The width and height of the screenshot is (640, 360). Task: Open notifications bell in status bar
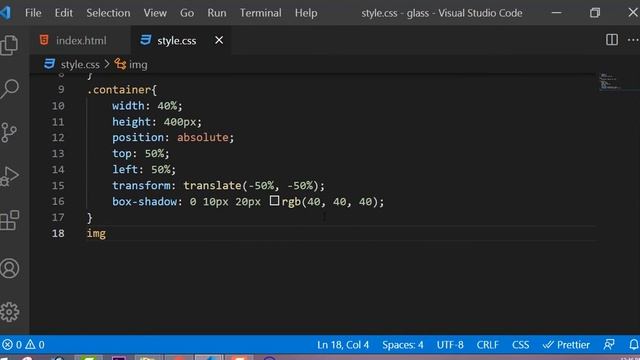coord(633,345)
